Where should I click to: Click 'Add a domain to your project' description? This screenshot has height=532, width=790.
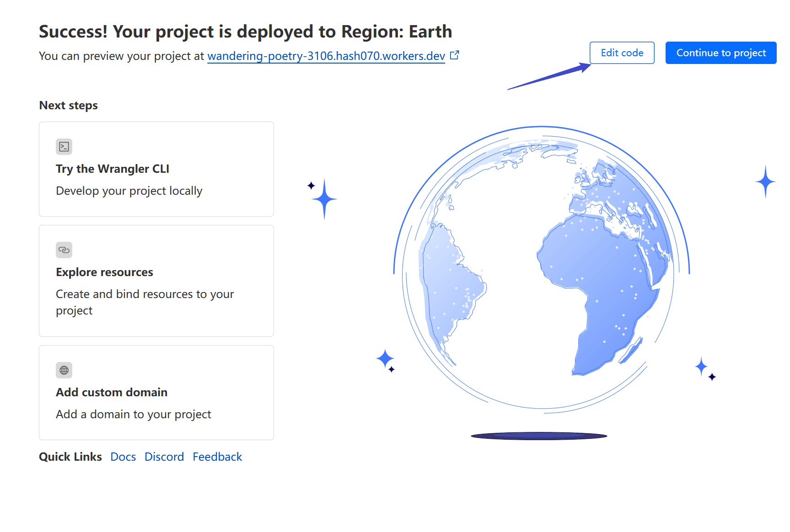(x=134, y=415)
